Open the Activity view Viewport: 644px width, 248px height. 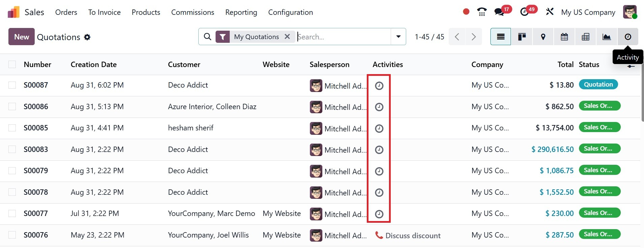point(628,37)
